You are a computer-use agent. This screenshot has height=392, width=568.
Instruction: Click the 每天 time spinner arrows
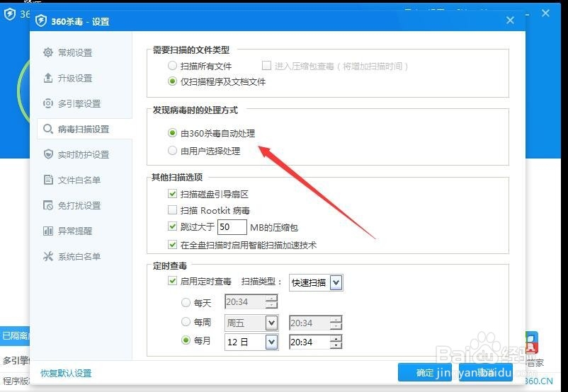[x=271, y=302]
